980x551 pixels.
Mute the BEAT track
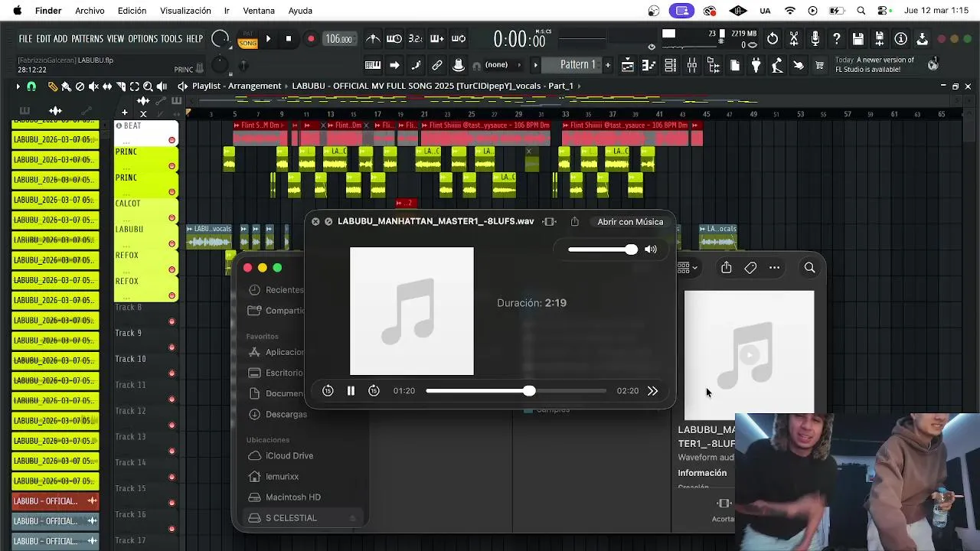coord(171,140)
